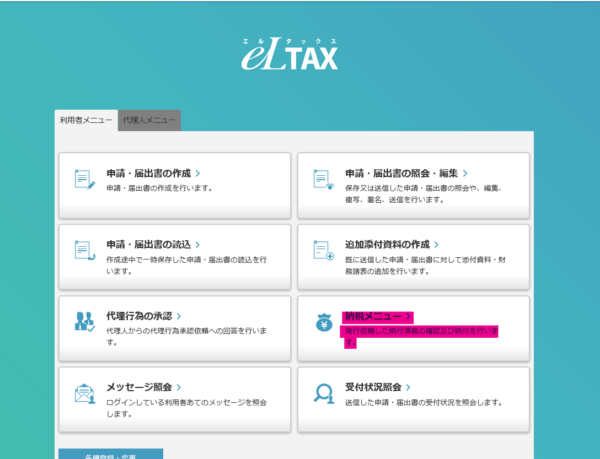Click description starting ログインしている利用者
The height and width of the screenshot is (459, 600).
[x=186, y=408]
